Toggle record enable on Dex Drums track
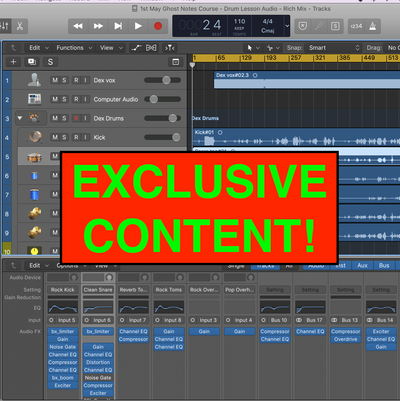Image resolution: width=400 pixels, height=401 pixels. 76,118
